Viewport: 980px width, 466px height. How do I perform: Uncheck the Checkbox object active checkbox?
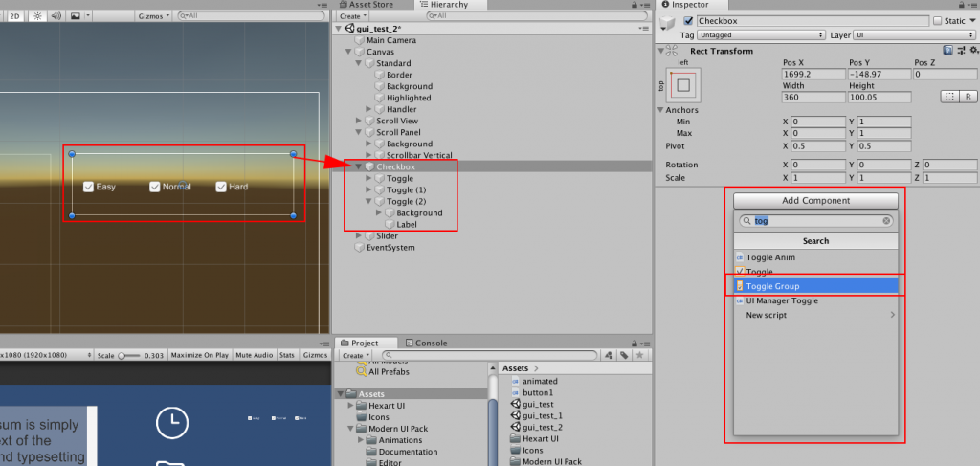click(688, 21)
